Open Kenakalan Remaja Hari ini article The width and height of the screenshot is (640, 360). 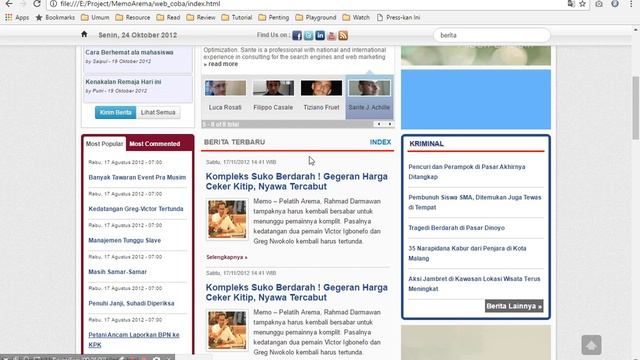pyautogui.click(x=123, y=82)
